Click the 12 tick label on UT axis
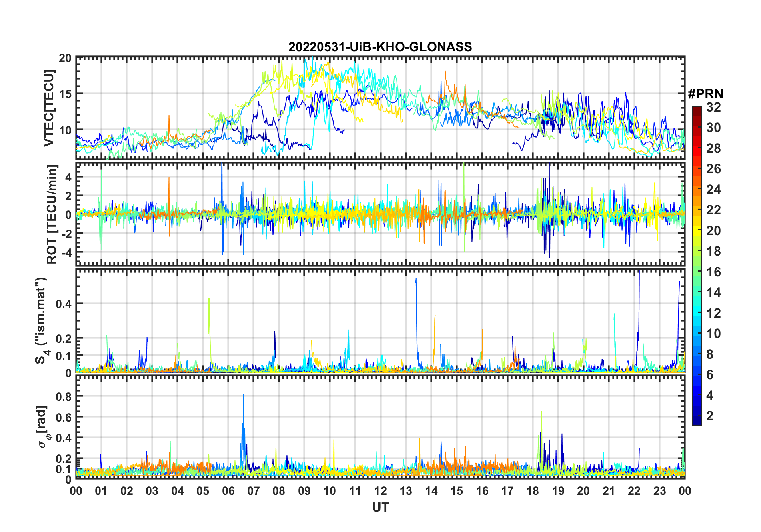The width and height of the screenshot is (761, 532). (x=380, y=490)
